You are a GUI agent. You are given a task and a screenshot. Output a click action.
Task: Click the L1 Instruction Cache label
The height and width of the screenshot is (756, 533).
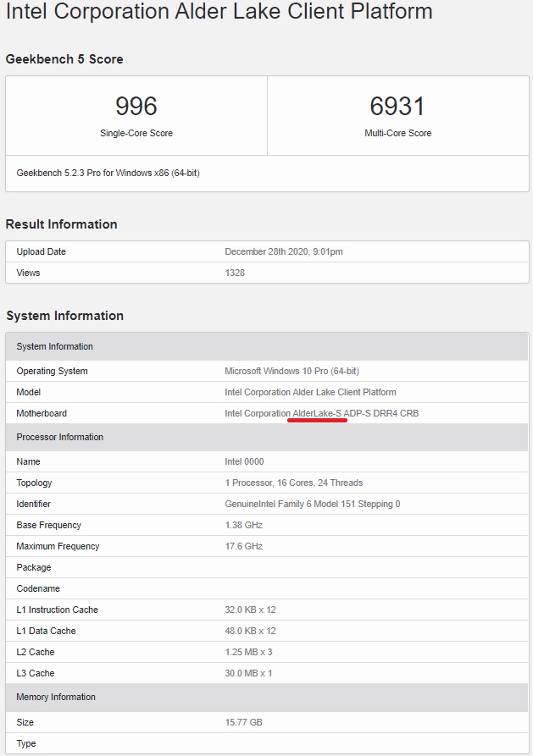point(57,610)
